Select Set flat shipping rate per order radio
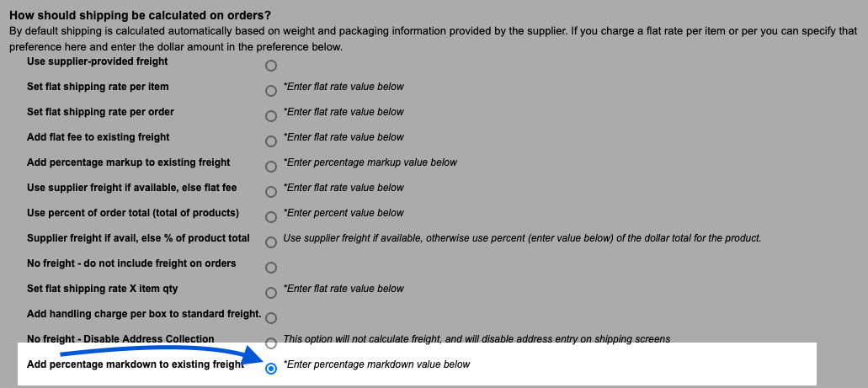The image size is (868, 388). click(x=271, y=116)
